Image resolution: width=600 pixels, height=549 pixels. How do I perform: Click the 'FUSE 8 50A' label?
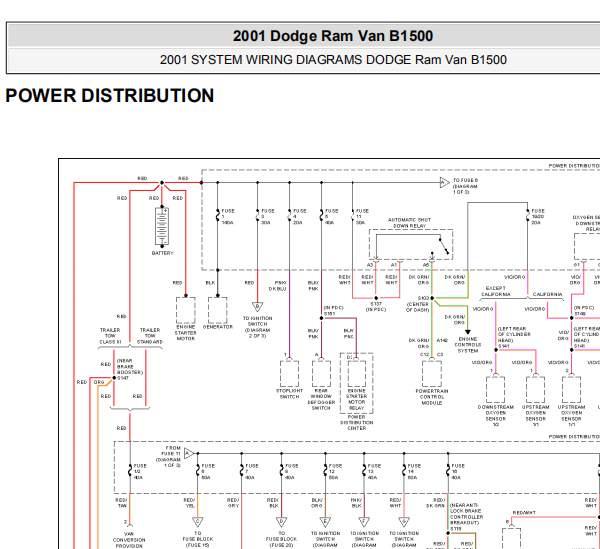click(208, 472)
